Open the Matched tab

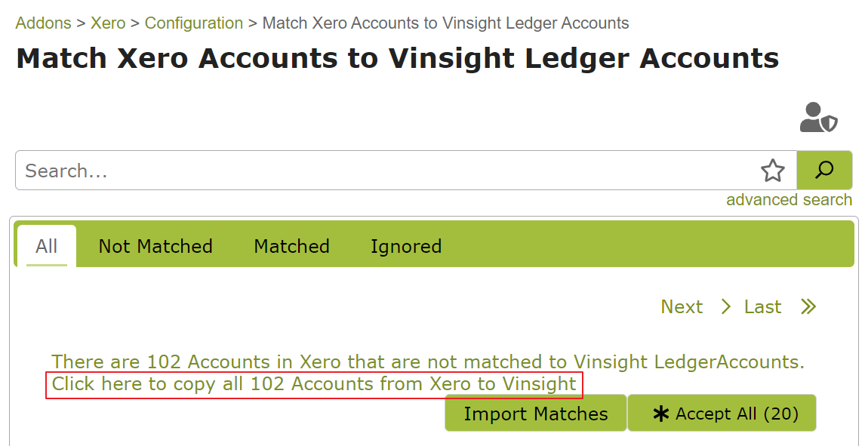point(291,246)
